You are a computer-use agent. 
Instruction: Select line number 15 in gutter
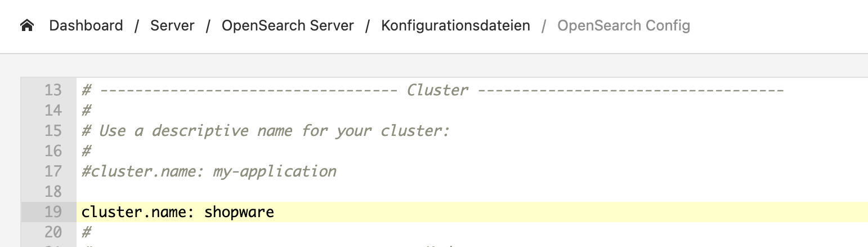(x=53, y=131)
